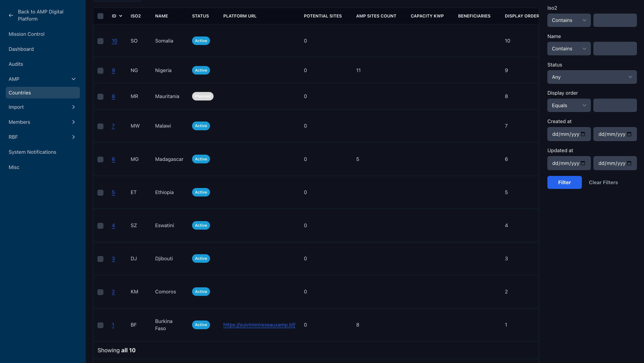Open the Name 'Contains' operator dropdown
This screenshot has width=644, height=363.
click(569, 49)
